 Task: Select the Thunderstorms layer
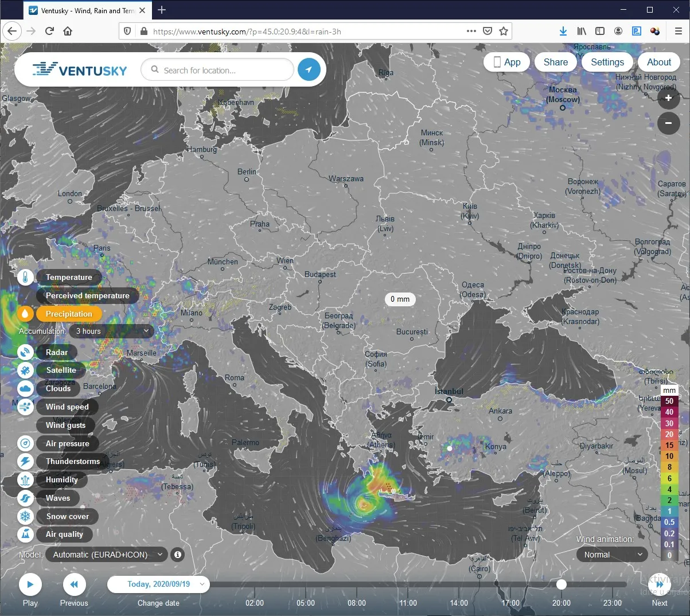point(73,462)
